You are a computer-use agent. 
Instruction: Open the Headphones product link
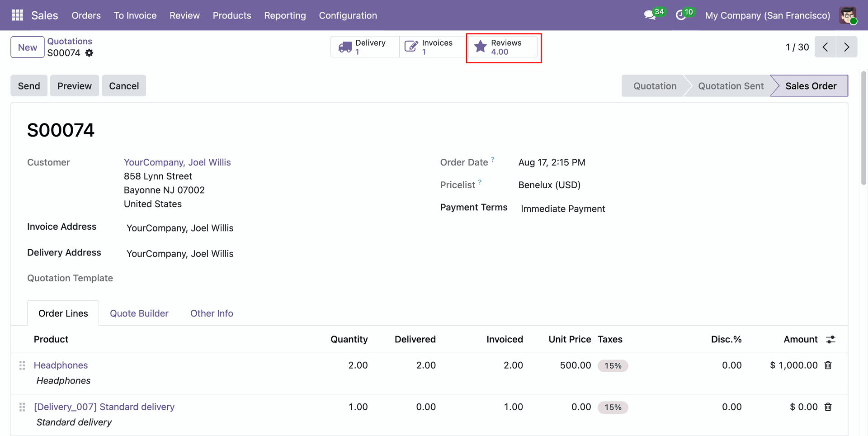click(61, 365)
